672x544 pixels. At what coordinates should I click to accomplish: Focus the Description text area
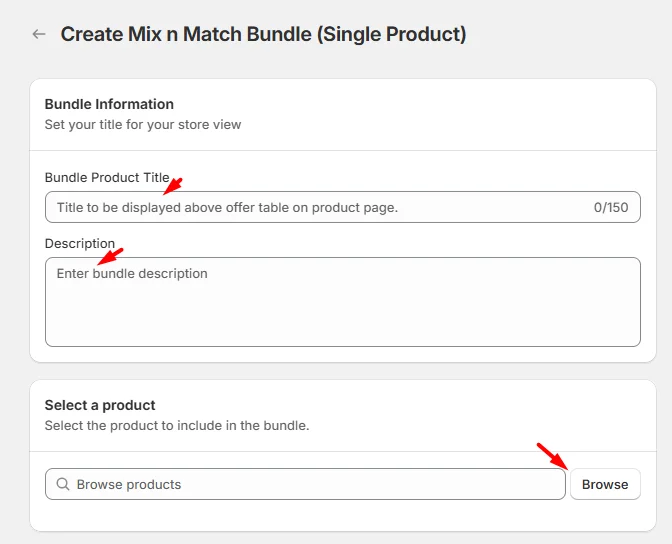342,302
